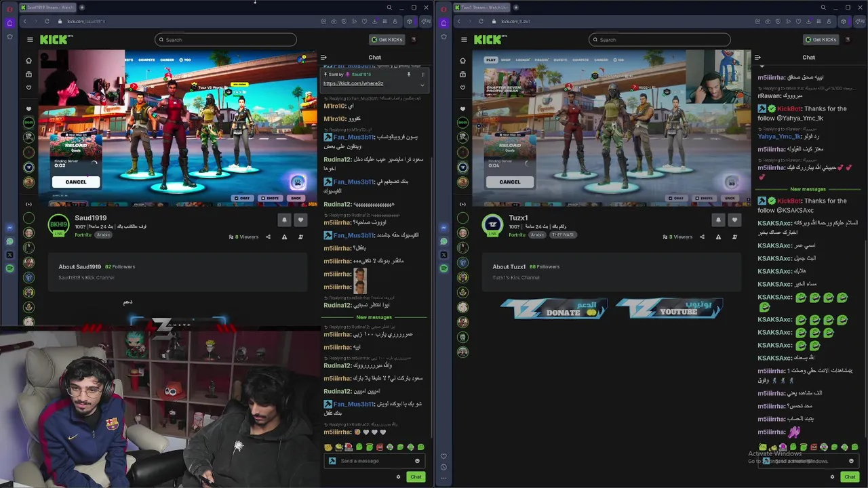868x488 pixels.
Task: Go to Home in right Kick sidebar
Action: (462, 60)
